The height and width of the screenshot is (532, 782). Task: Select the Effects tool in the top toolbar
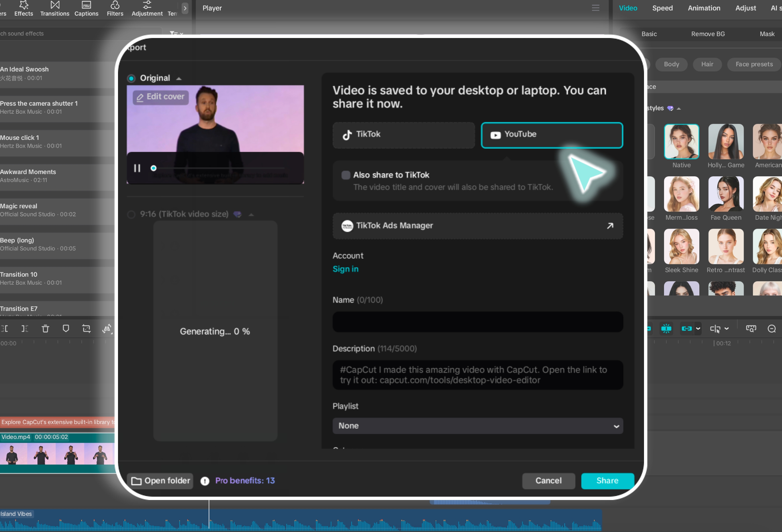click(23, 9)
